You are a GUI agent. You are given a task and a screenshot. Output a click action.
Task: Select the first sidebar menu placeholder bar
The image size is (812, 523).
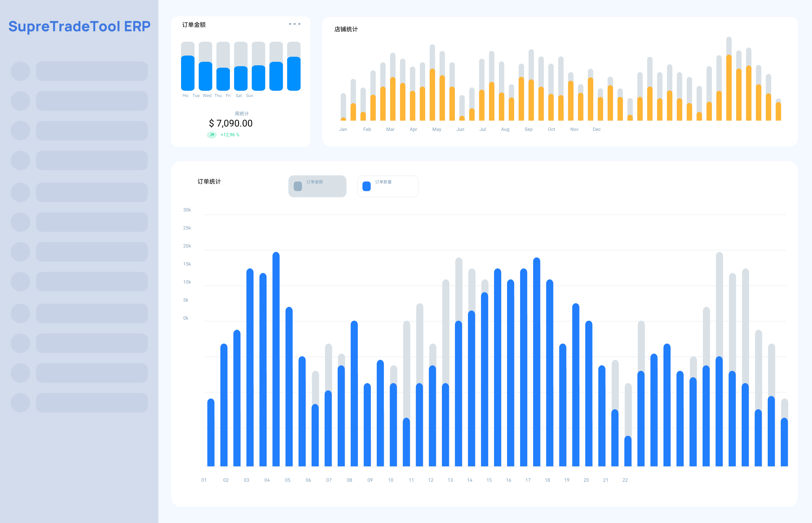click(92, 71)
